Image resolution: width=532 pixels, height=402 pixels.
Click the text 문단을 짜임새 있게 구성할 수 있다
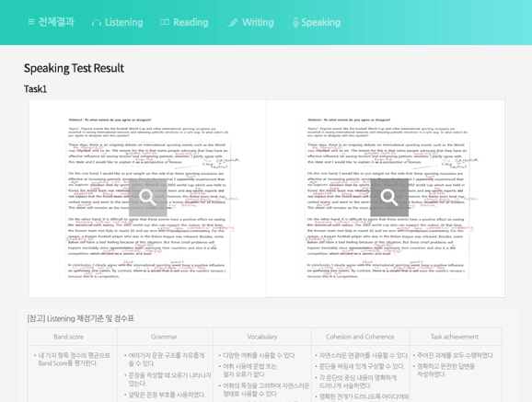362,366
